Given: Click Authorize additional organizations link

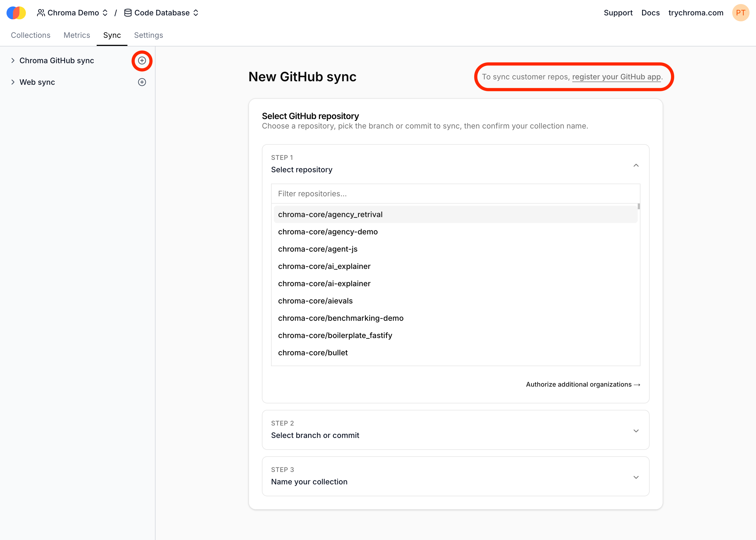Looking at the screenshot, I should [583, 384].
